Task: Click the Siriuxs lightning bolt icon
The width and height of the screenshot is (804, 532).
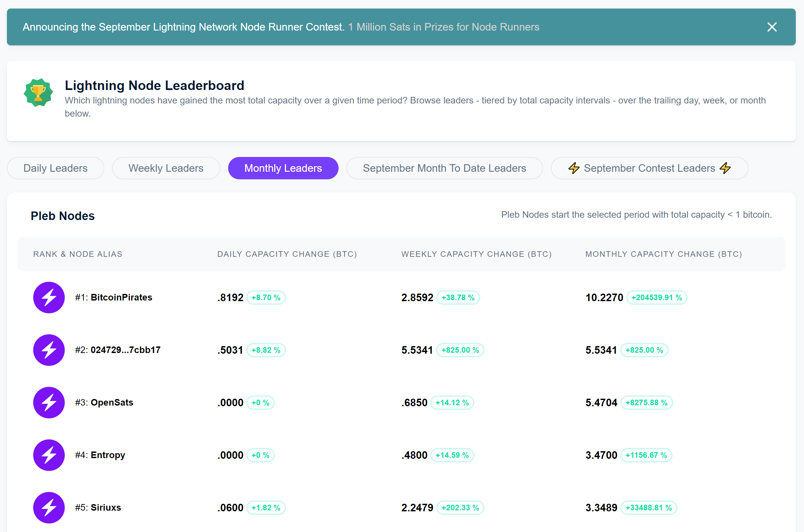Action: [48, 509]
